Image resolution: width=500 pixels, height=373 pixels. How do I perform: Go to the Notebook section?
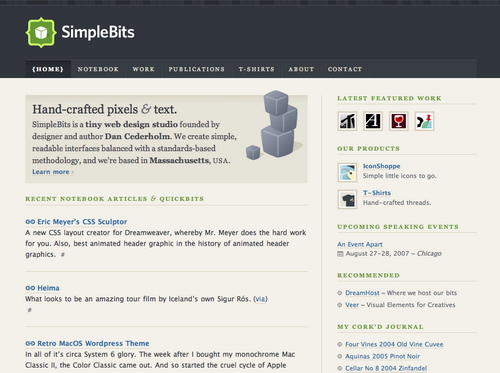click(x=98, y=69)
